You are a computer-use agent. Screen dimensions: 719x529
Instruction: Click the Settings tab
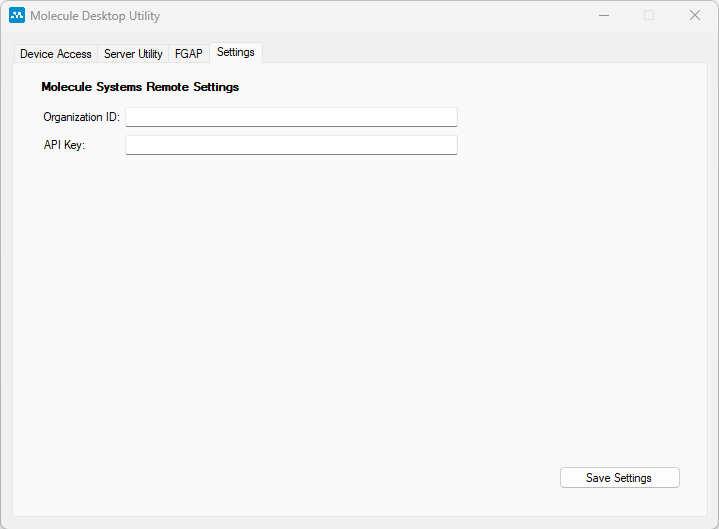[x=236, y=52]
